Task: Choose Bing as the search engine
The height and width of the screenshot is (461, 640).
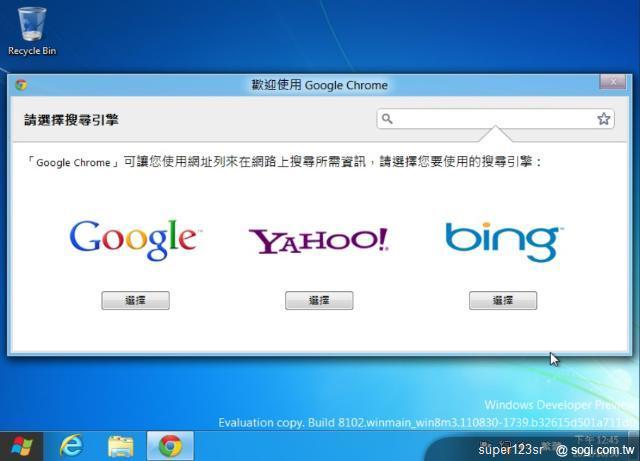Action: click(x=503, y=301)
